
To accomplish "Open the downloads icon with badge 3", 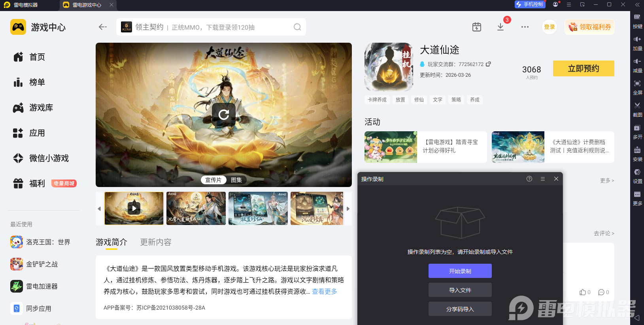I will point(500,27).
